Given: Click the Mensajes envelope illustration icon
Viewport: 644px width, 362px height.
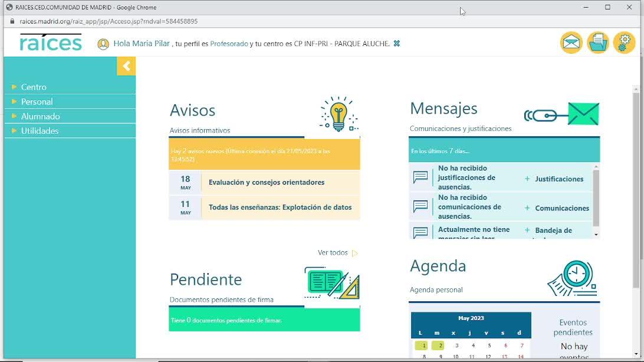Looking at the screenshot, I should pos(562,114).
